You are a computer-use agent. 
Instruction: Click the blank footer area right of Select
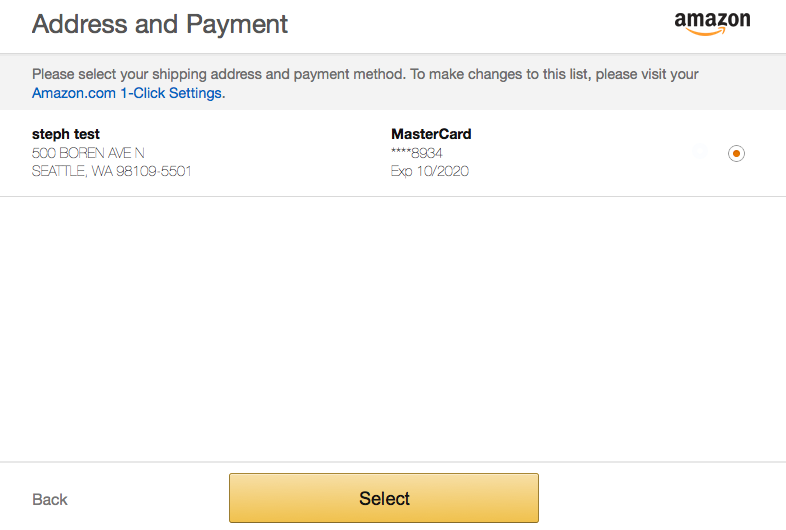662,498
